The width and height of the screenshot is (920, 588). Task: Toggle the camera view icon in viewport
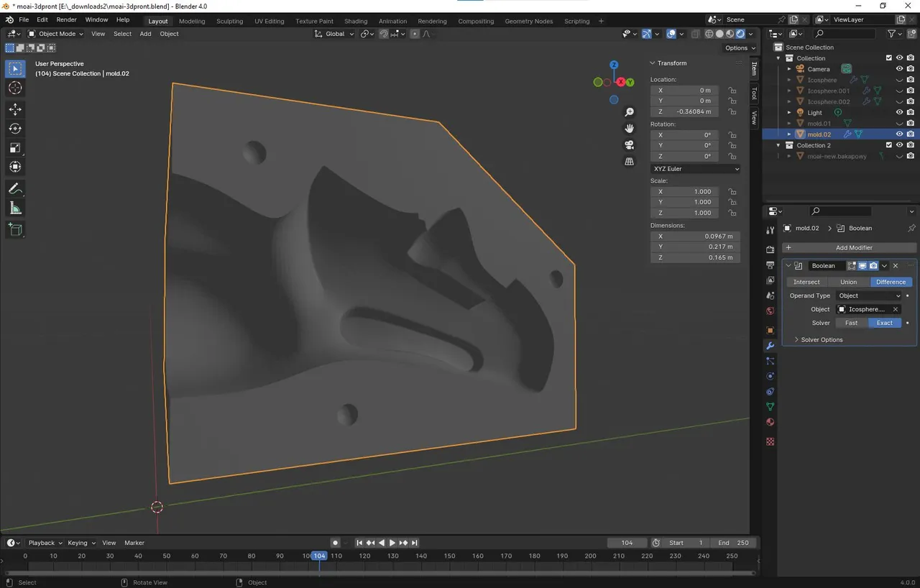[630, 145]
